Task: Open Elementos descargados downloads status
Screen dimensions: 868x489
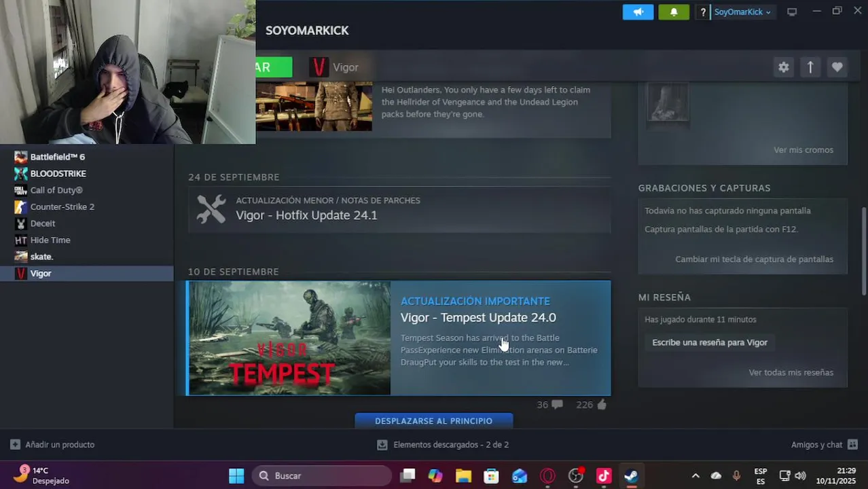Action: 443,445
